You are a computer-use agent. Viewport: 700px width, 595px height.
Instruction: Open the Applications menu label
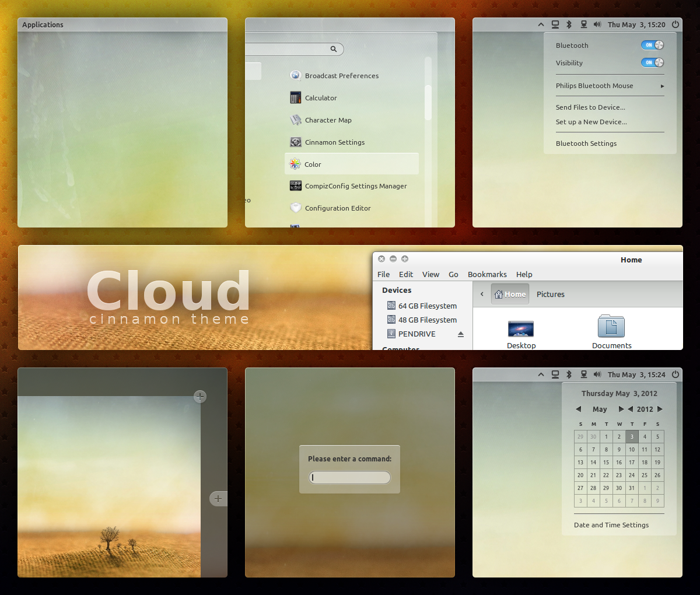pos(43,24)
